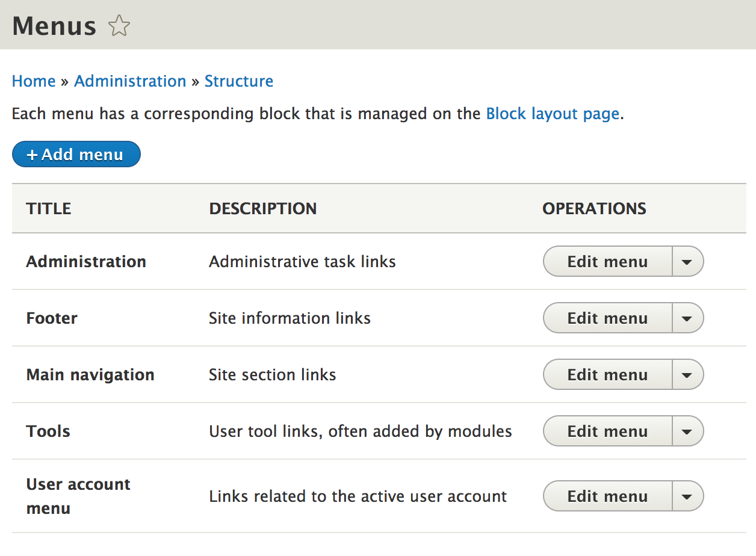This screenshot has height=556, width=756.
Task: Open the Main navigation operations dropdown arrow
Action: (687, 375)
